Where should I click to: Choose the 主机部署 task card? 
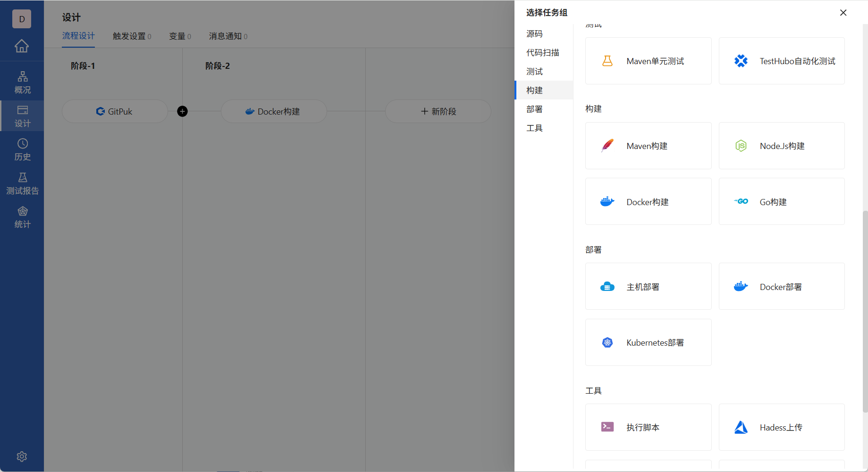pyautogui.click(x=649, y=286)
